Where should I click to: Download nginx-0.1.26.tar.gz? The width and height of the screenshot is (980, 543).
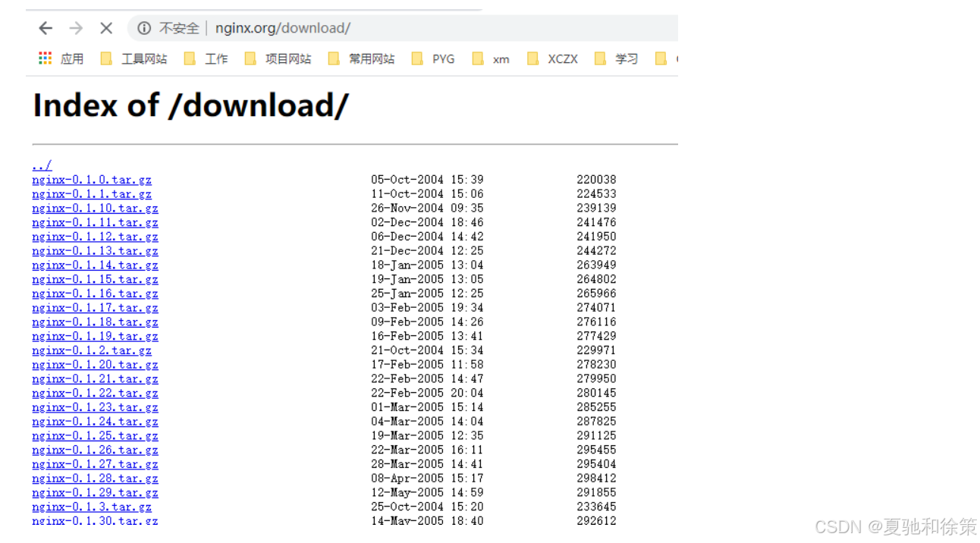pos(95,450)
